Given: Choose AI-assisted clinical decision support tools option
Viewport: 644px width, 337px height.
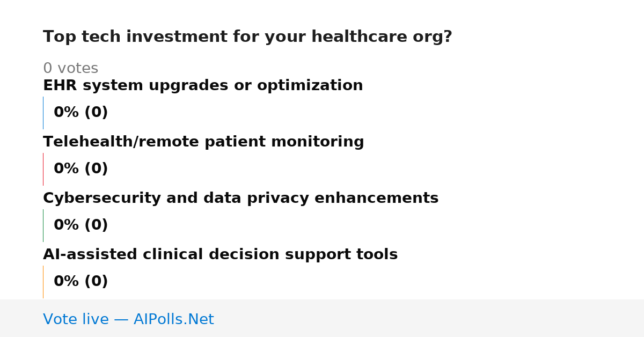Looking at the screenshot, I should (220, 255).
